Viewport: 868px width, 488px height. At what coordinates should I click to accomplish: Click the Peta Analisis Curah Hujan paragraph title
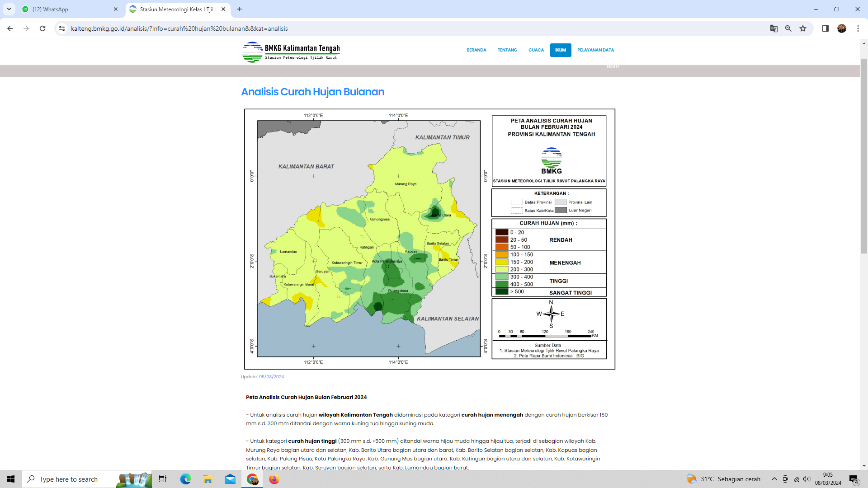pos(306,398)
